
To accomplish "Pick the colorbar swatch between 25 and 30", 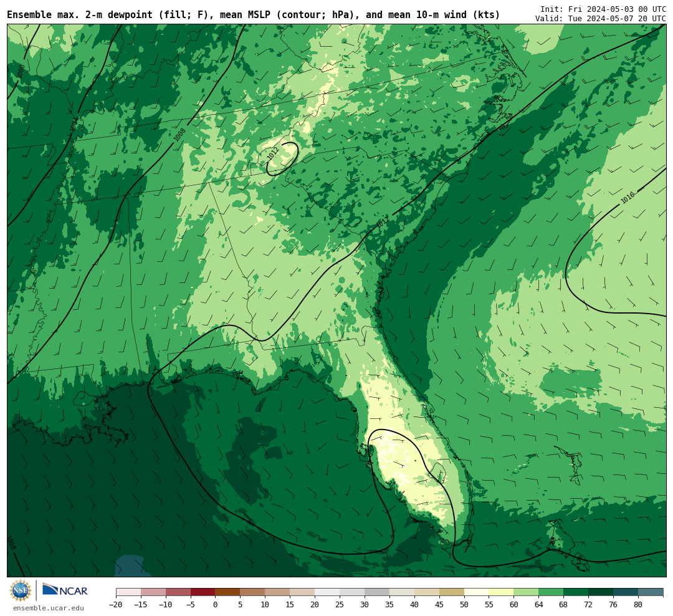I will click(352, 592).
